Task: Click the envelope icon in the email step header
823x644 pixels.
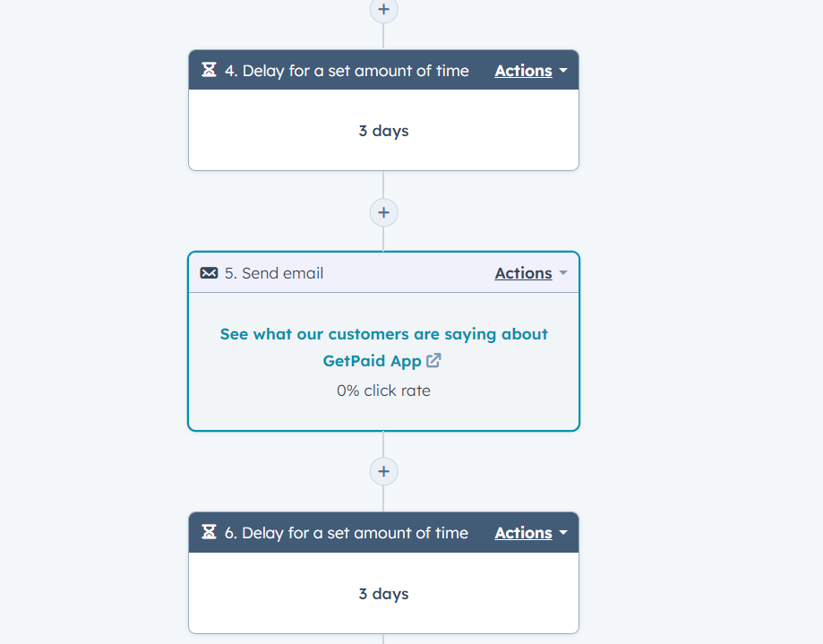Action: pyautogui.click(x=208, y=272)
